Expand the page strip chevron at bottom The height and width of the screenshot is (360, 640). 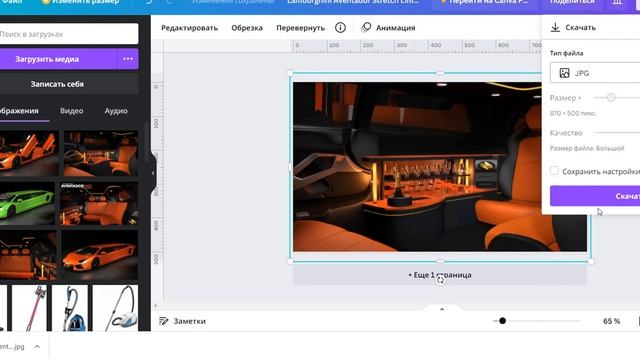pyautogui.click(x=442, y=309)
